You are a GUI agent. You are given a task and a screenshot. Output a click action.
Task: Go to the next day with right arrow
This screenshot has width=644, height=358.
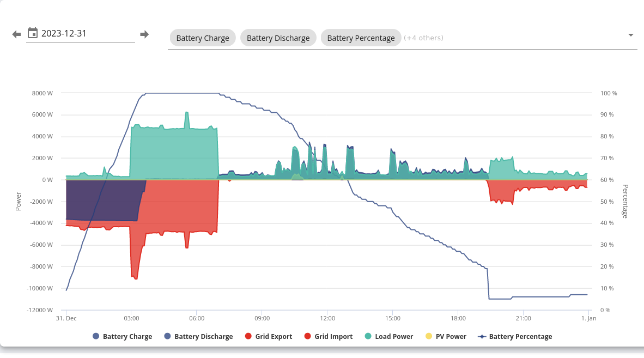(x=144, y=34)
